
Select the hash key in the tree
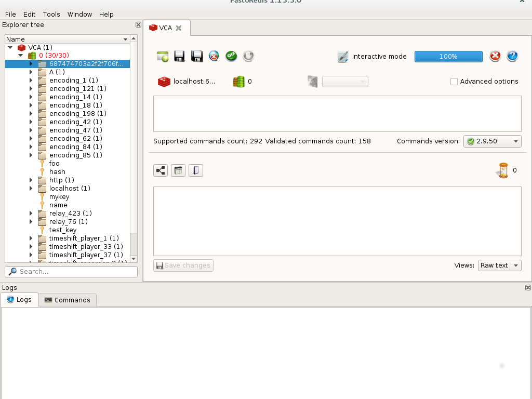57,171
